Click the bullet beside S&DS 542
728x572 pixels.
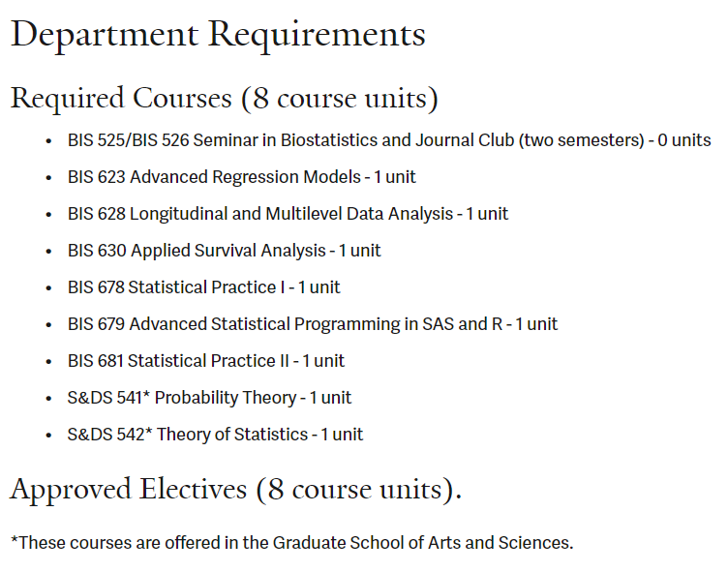[49, 436]
